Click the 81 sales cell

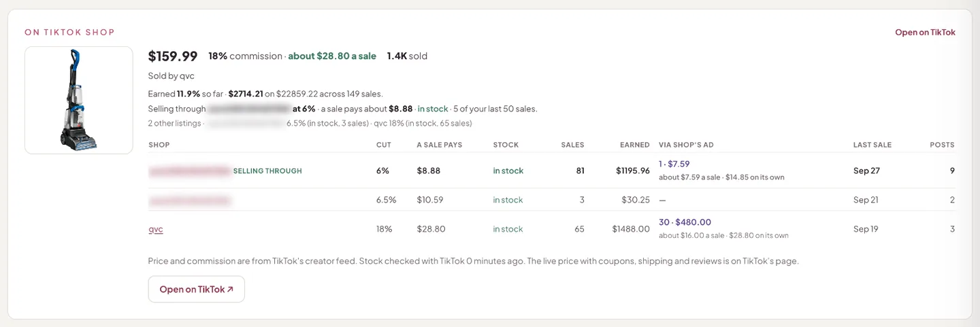[x=580, y=171]
